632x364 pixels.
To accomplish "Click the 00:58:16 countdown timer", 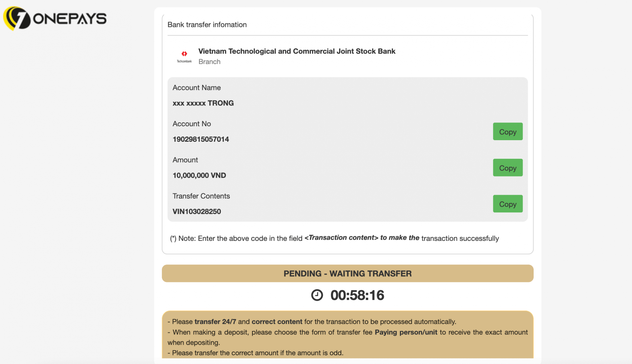I will click(x=357, y=295).
